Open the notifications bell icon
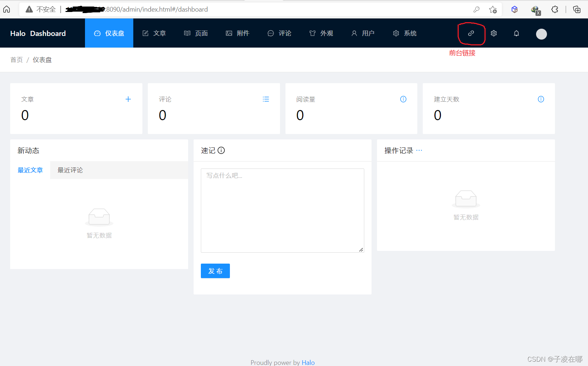 click(x=516, y=33)
